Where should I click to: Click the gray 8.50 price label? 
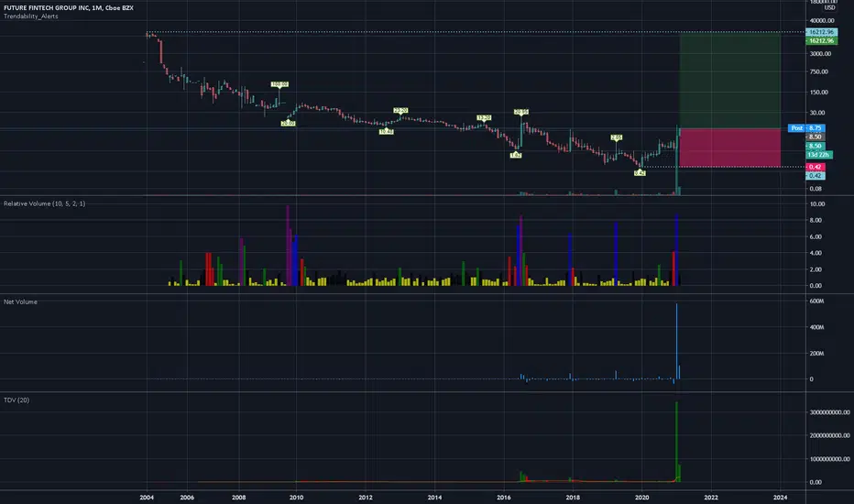click(816, 137)
